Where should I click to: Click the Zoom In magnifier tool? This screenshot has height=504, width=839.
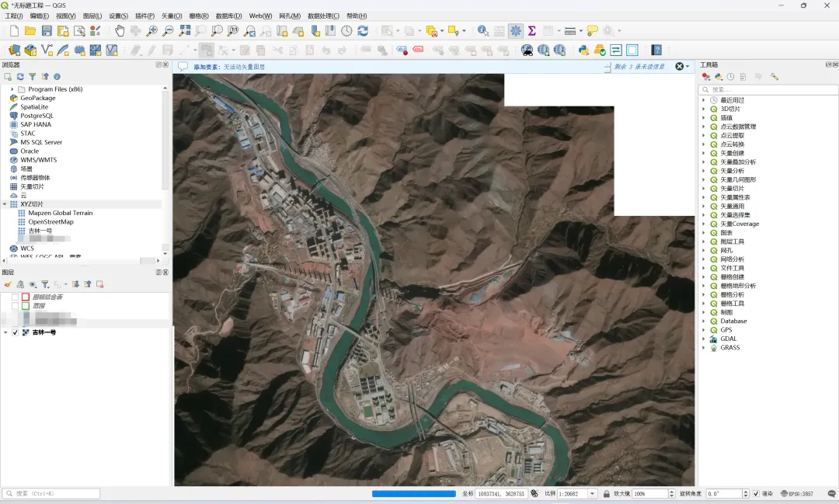(x=152, y=31)
